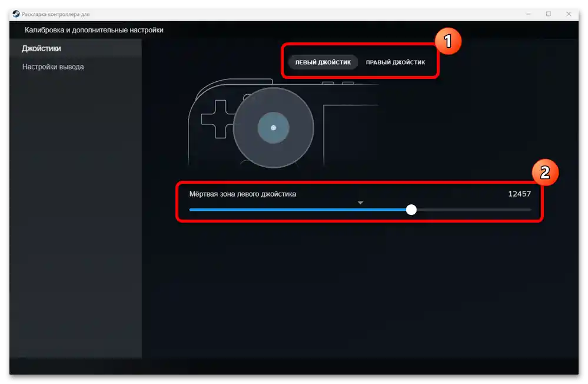
Task: Click the Мёртвая зона левого джойстика label
Action: tap(242, 193)
